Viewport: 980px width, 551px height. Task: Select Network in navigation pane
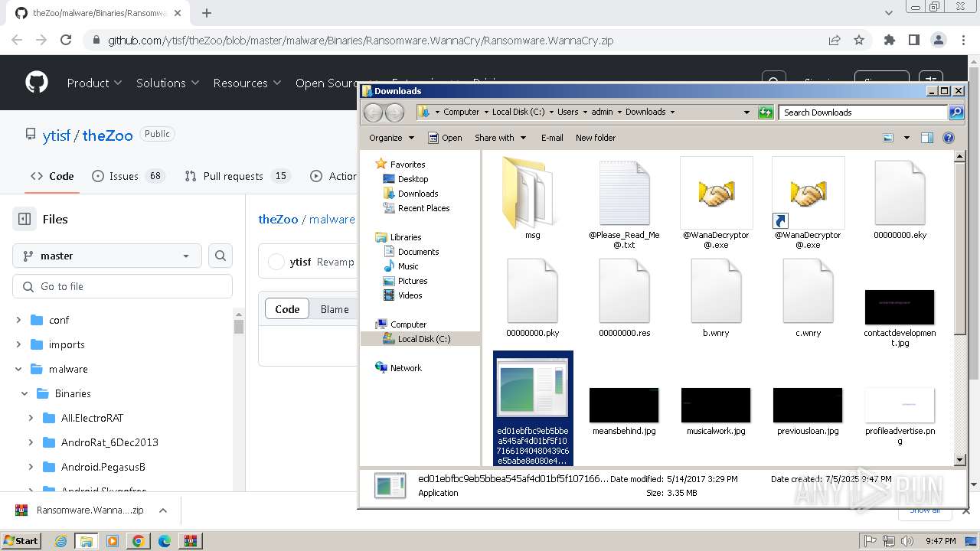click(x=399, y=368)
